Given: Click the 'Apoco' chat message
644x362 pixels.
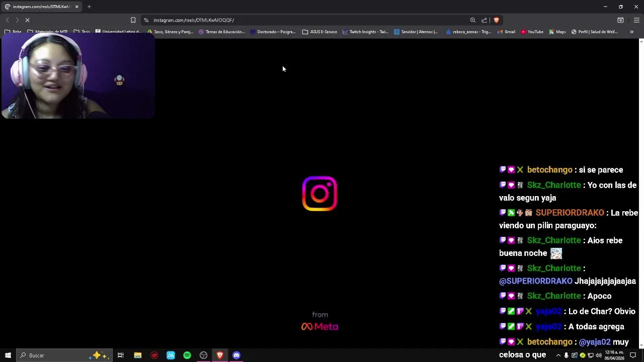Looking at the screenshot, I should tap(599, 296).
